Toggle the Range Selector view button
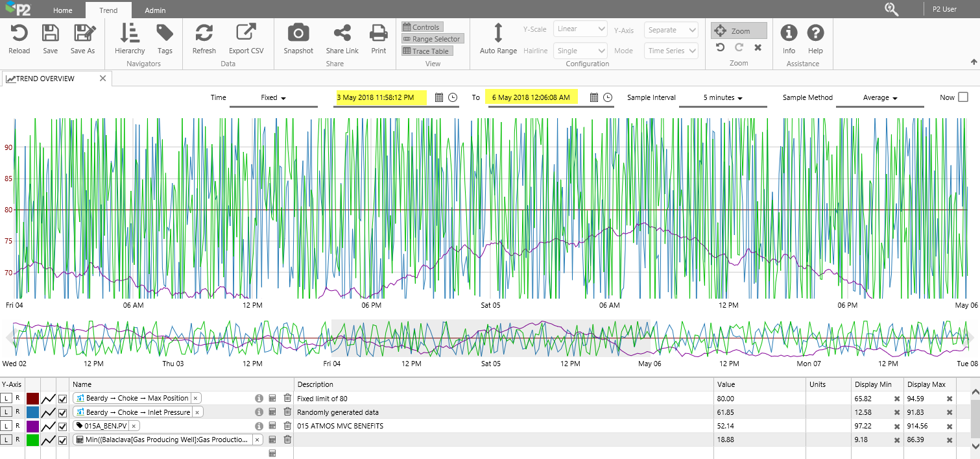The width and height of the screenshot is (980, 459). (x=431, y=39)
